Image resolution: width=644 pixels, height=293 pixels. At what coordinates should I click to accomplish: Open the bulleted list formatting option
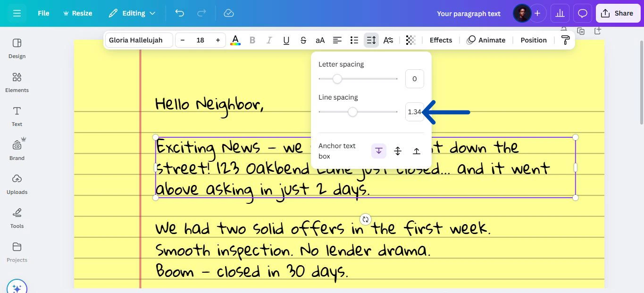(354, 40)
